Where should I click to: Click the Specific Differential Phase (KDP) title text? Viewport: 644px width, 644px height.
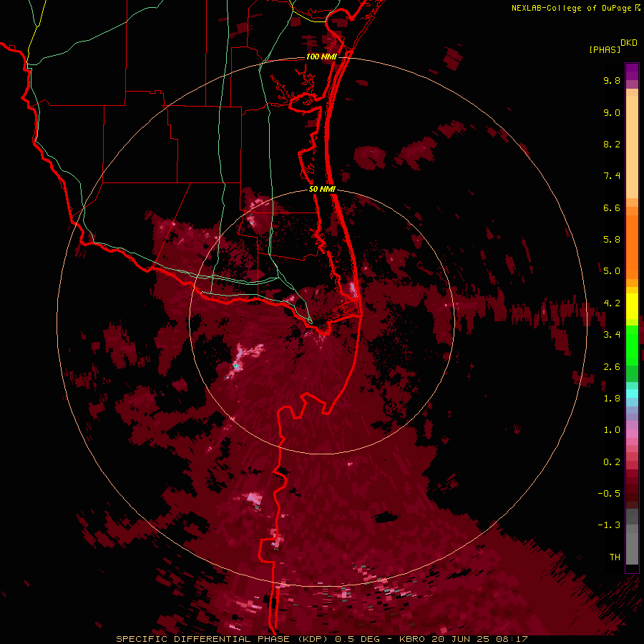tap(222, 639)
